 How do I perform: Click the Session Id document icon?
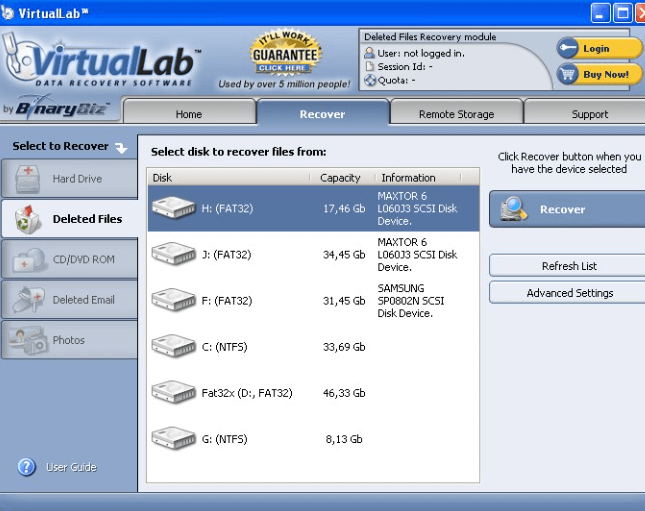pos(370,66)
